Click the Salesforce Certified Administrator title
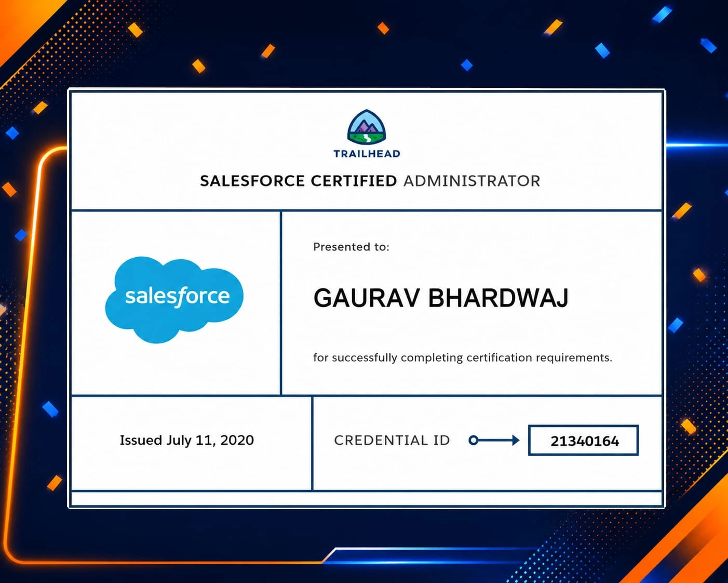This screenshot has height=583, width=728. pos(370,181)
